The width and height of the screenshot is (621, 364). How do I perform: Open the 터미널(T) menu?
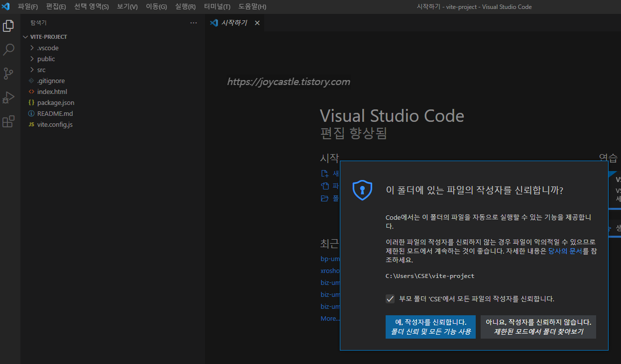(217, 6)
